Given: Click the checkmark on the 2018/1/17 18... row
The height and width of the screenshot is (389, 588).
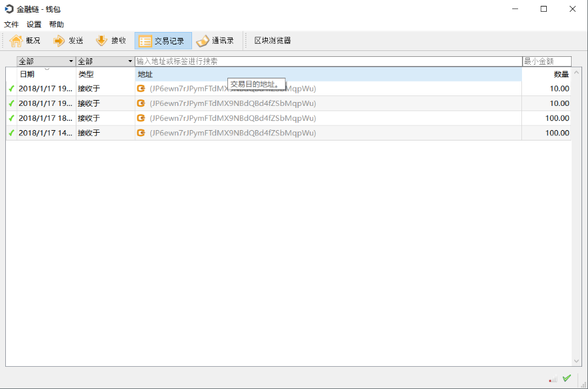Looking at the screenshot, I should [x=11, y=118].
